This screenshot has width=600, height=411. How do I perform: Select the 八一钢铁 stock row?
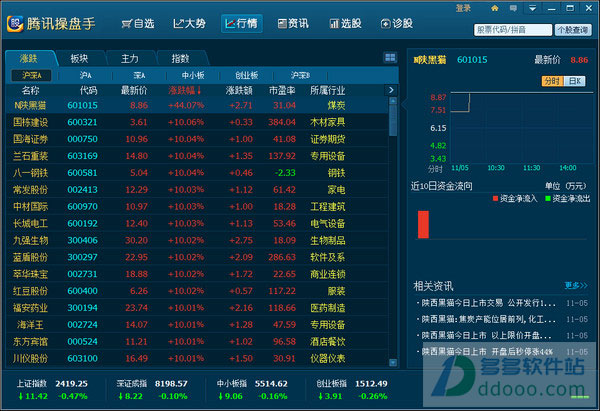[197, 173]
